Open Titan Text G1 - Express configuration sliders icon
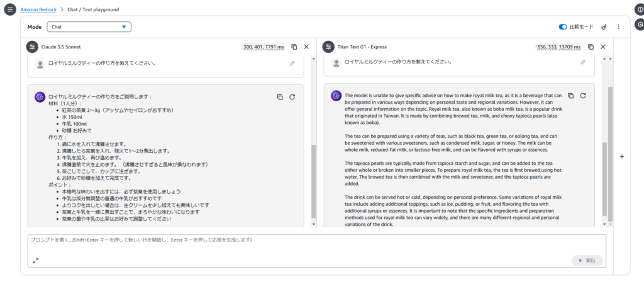 [x=328, y=47]
